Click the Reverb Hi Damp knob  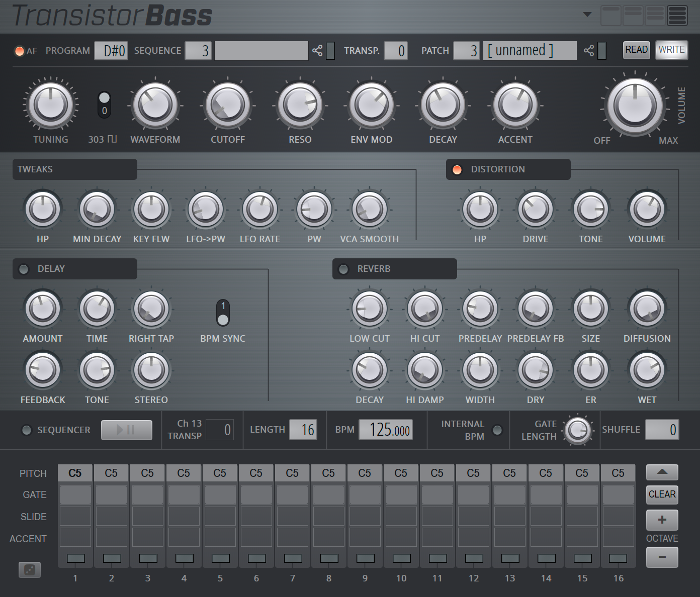tap(425, 370)
